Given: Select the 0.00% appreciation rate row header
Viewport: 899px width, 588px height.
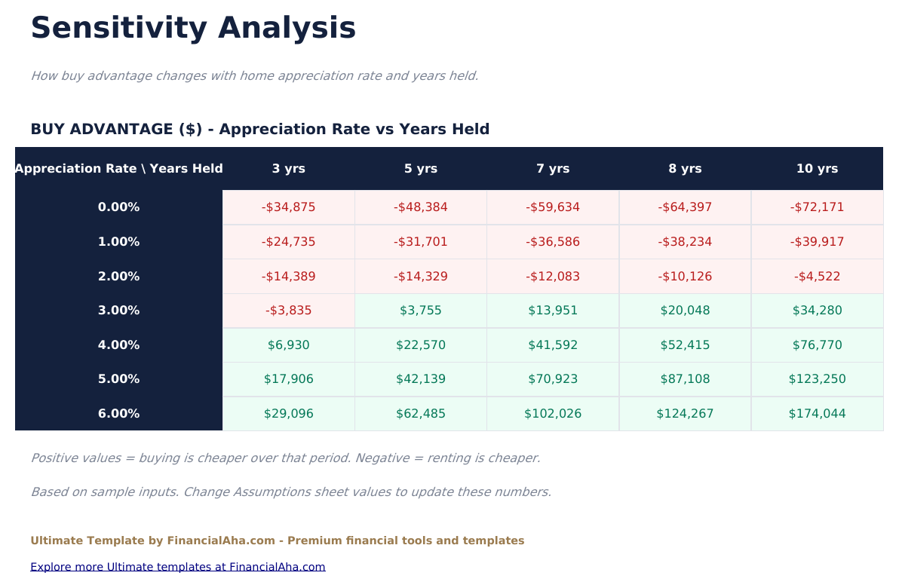Looking at the screenshot, I should click(x=118, y=207).
